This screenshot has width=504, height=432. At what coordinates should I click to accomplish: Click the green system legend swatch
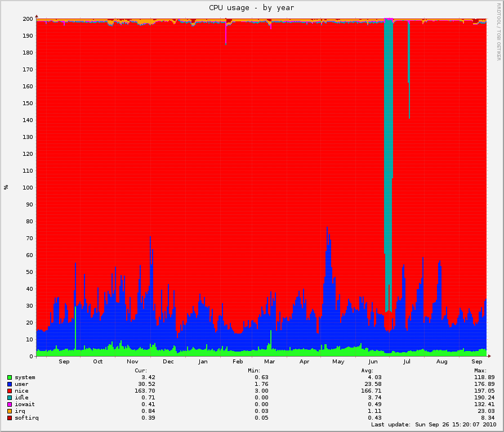[10, 377]
